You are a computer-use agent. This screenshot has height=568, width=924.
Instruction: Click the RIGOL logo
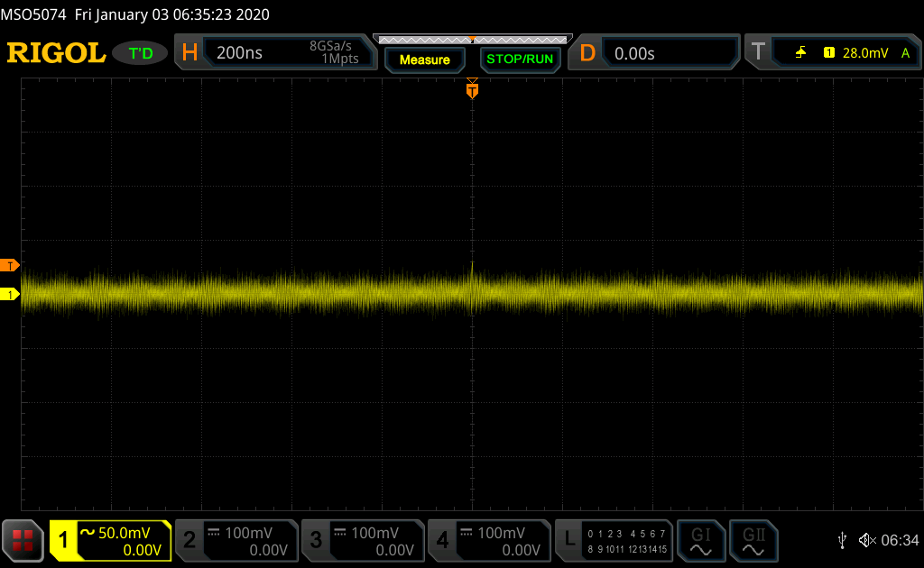pos(56,53)
